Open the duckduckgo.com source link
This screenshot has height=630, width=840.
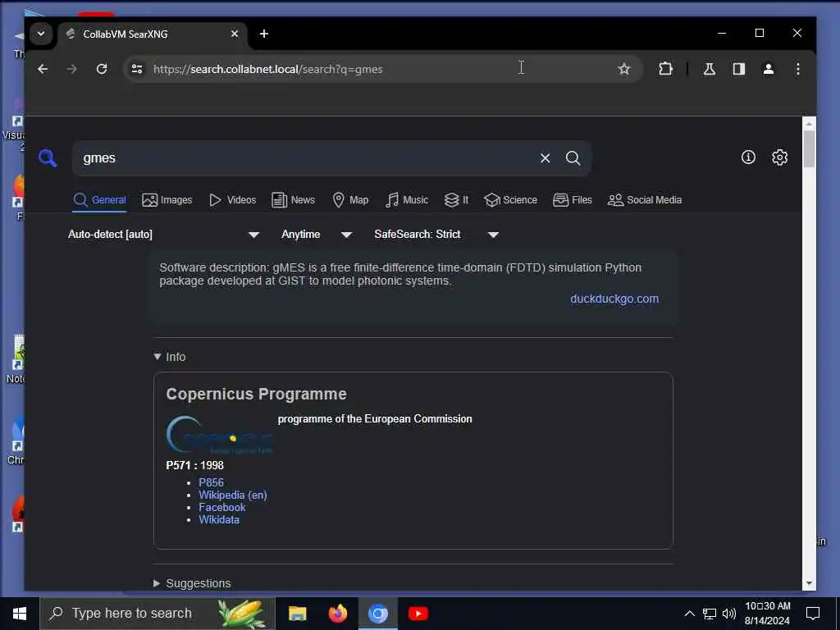614,299
